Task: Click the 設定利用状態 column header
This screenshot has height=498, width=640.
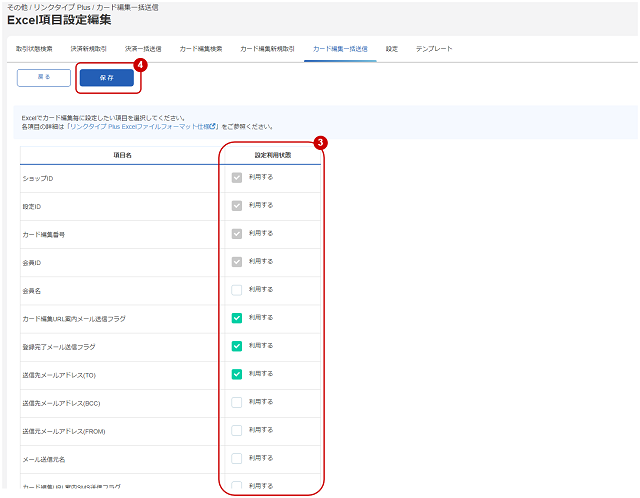Action: pos(273,155)
